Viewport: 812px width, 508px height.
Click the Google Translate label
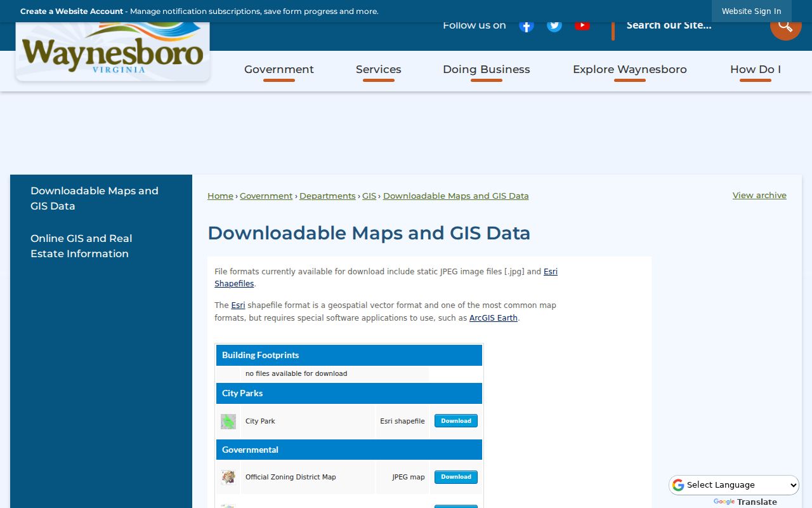pos(745,502)
